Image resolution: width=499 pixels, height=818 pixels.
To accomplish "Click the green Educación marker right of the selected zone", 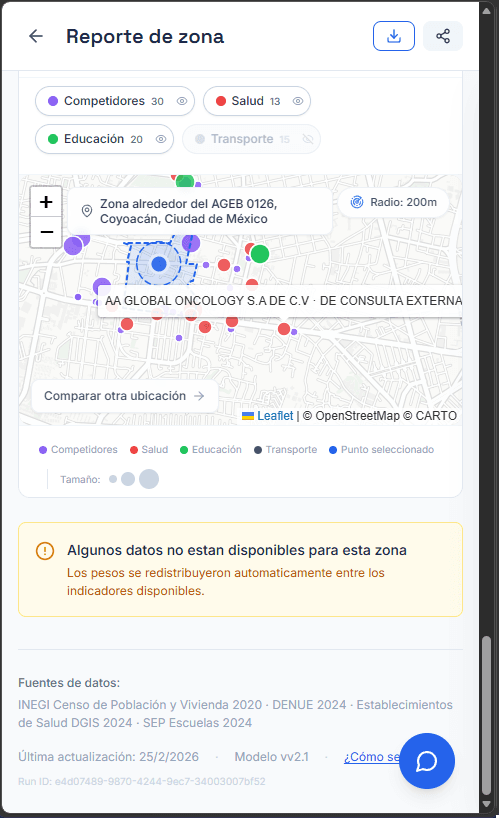I will (260, 254).
